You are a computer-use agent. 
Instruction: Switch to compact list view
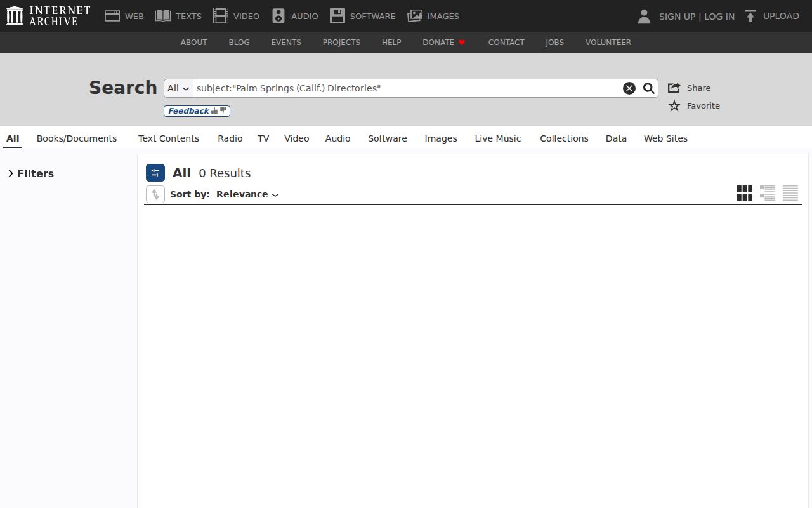[x=790, y=193]
